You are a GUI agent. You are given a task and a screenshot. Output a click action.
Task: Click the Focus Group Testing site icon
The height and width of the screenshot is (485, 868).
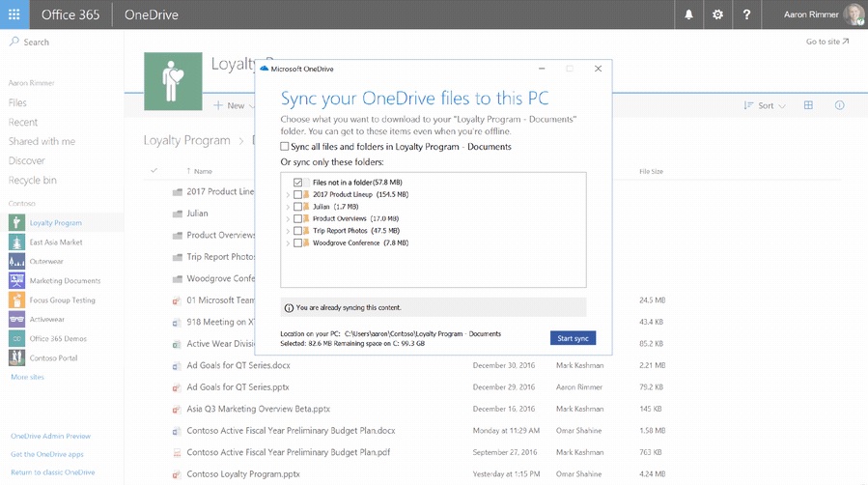coord(16,300)
